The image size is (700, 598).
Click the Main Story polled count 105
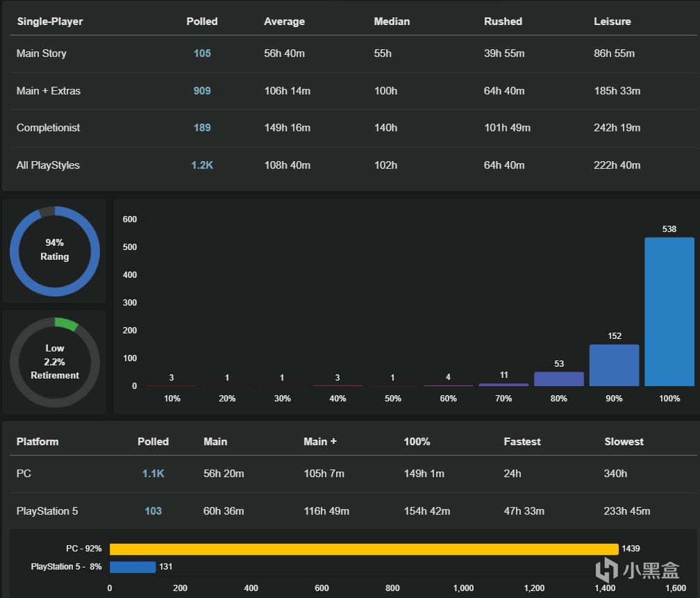[x=202, y=53]
